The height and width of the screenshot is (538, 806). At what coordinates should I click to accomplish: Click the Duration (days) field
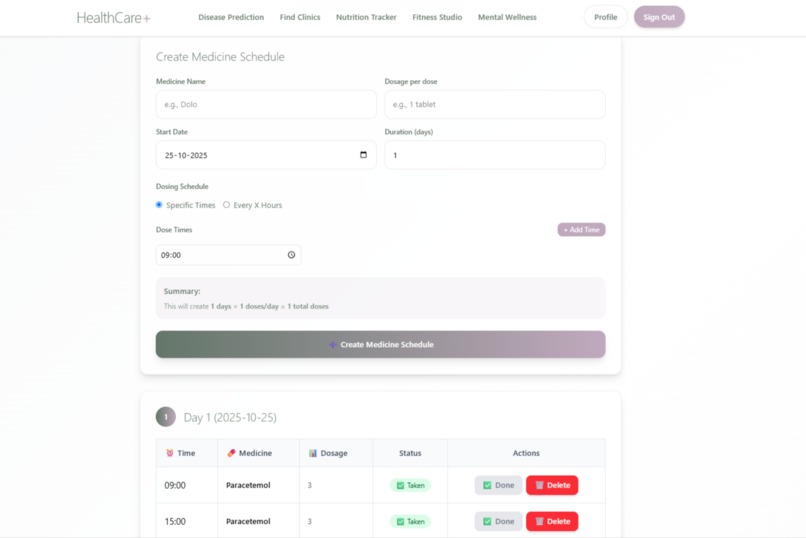coord(494,155)
